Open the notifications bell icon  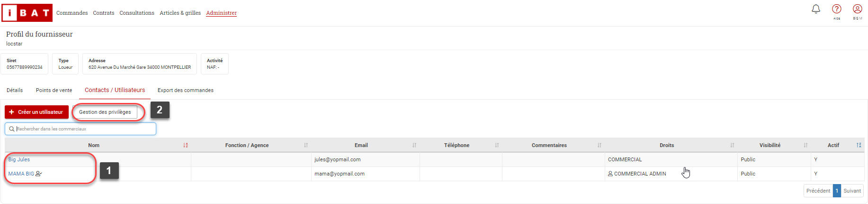coord(816,9)
